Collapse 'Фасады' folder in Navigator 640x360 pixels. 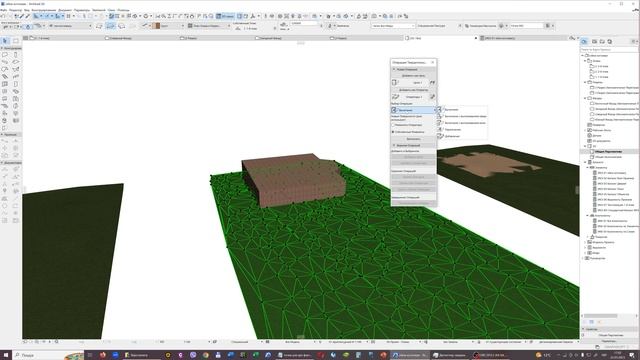tap(585, 98)
